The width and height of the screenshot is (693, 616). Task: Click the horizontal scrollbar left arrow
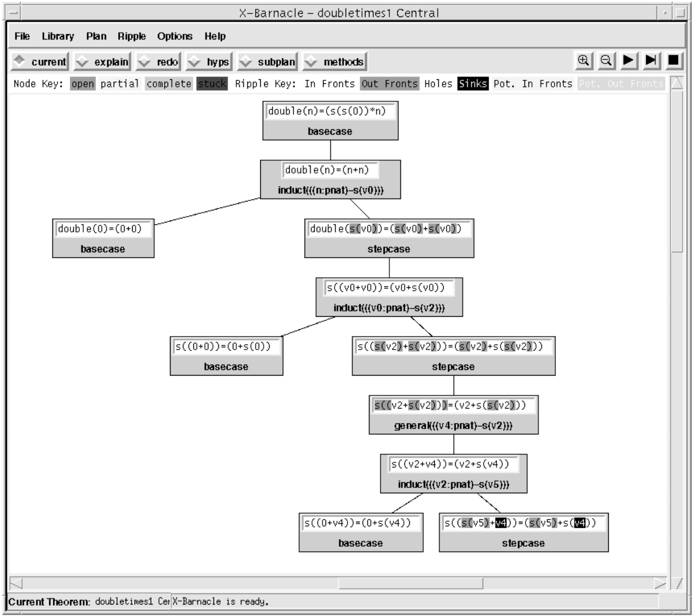coord(16,583)
